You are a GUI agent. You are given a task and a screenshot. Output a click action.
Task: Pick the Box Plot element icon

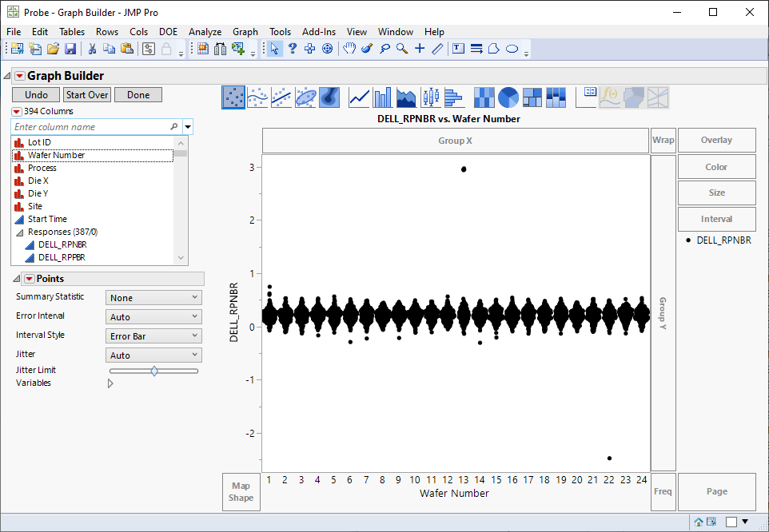(431, 97)
